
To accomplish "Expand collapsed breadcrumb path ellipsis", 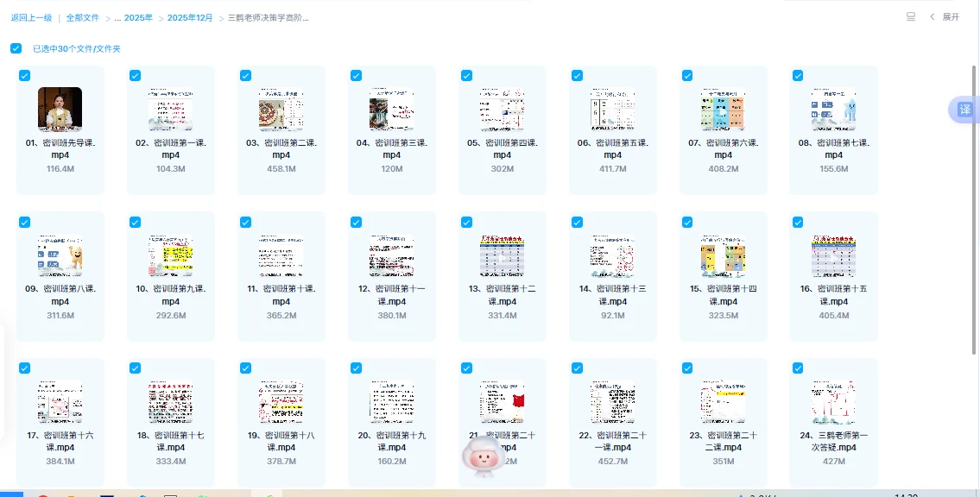I will point(117,17).
